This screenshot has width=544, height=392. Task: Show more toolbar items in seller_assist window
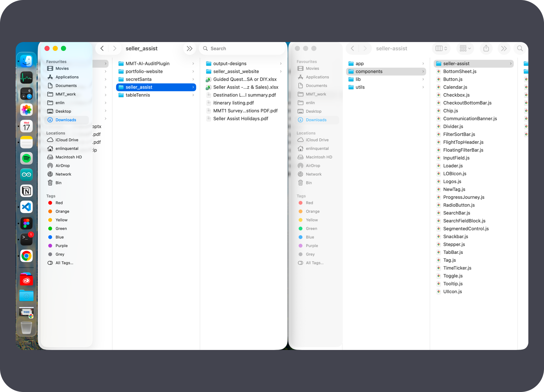point(189,49)
